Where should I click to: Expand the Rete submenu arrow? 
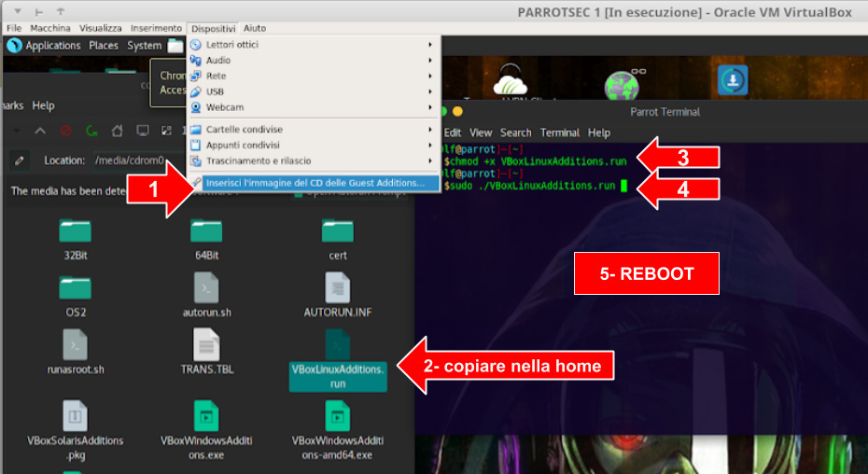(430, 76)
